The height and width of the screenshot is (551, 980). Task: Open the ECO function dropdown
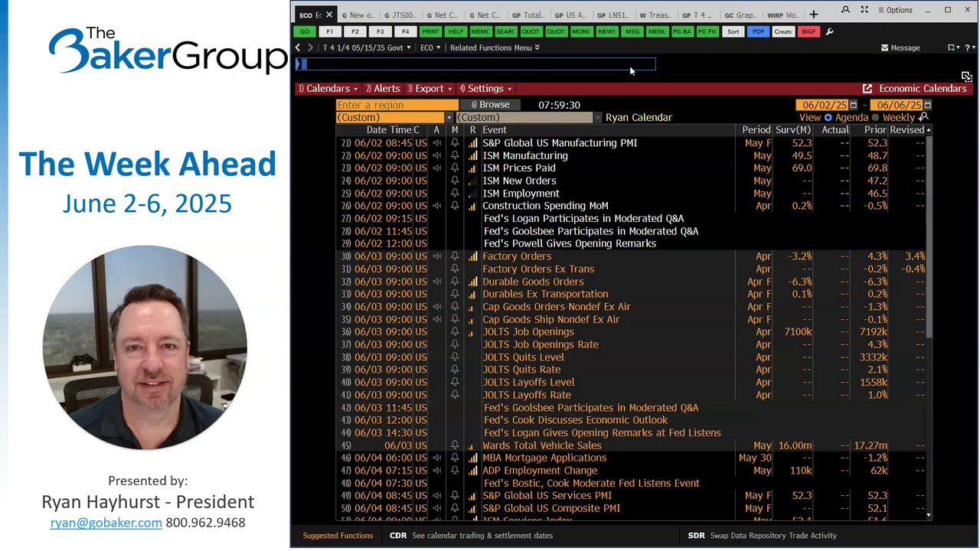(430, 47)
